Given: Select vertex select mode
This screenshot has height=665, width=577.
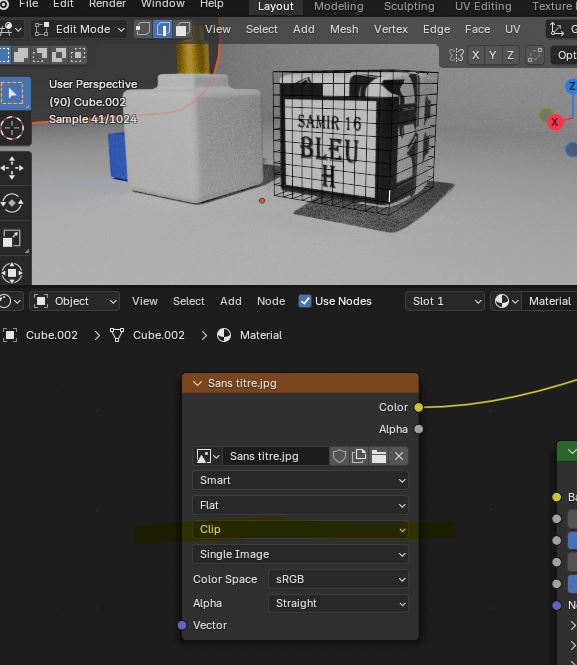Looking at the screenshot, I should click(143, 29).
